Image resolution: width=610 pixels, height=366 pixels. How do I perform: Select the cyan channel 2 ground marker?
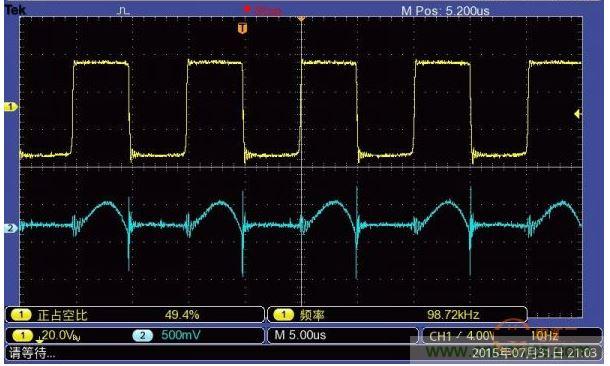(11, 228)
